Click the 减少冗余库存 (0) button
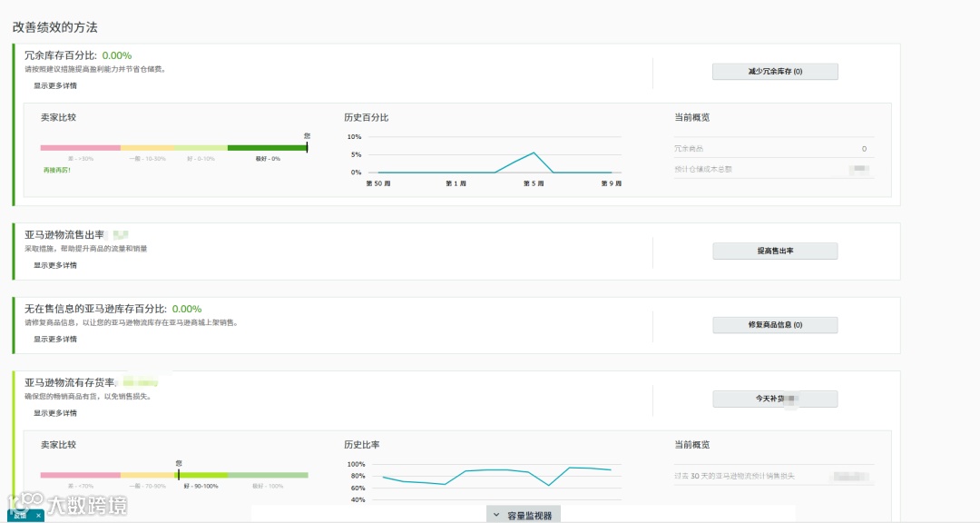This screenshot has height=523, width=980. tap(775, 72)
